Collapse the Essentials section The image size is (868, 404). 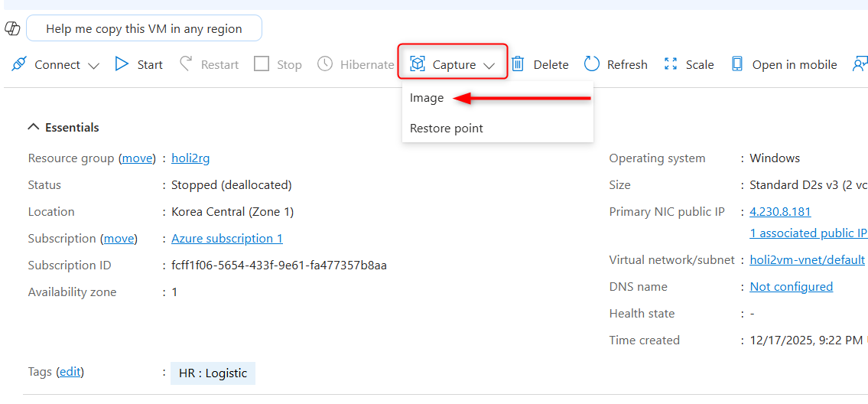(34, 128)
